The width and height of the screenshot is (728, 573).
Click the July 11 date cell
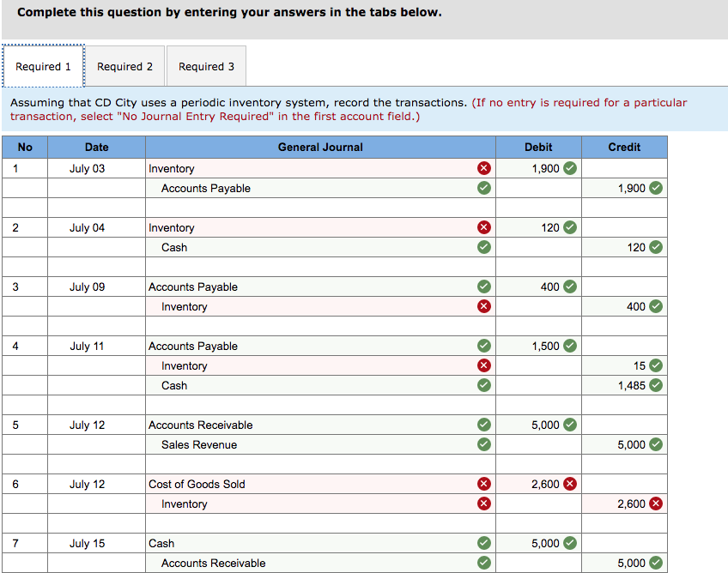pos(96,346)
